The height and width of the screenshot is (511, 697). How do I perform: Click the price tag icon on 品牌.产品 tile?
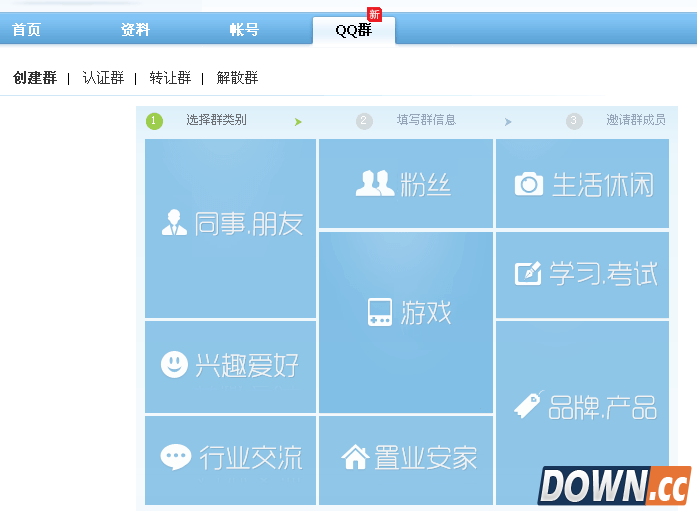(528, 404)
